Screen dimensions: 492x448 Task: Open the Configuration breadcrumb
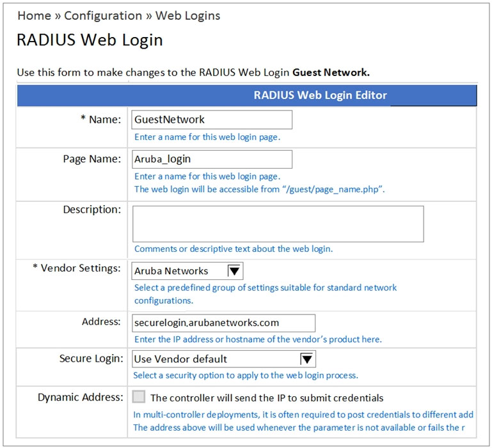[103, 16]
